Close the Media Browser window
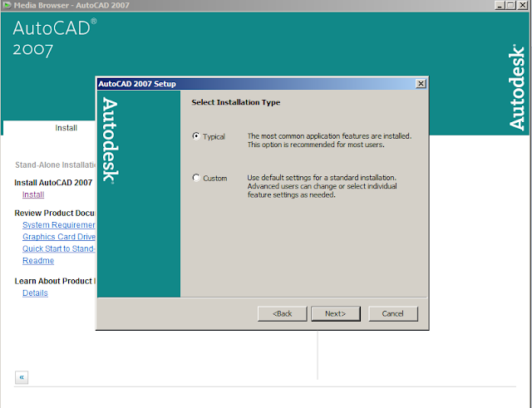The width and height of the screenshot is (532, 408). [x=523, y=6]
